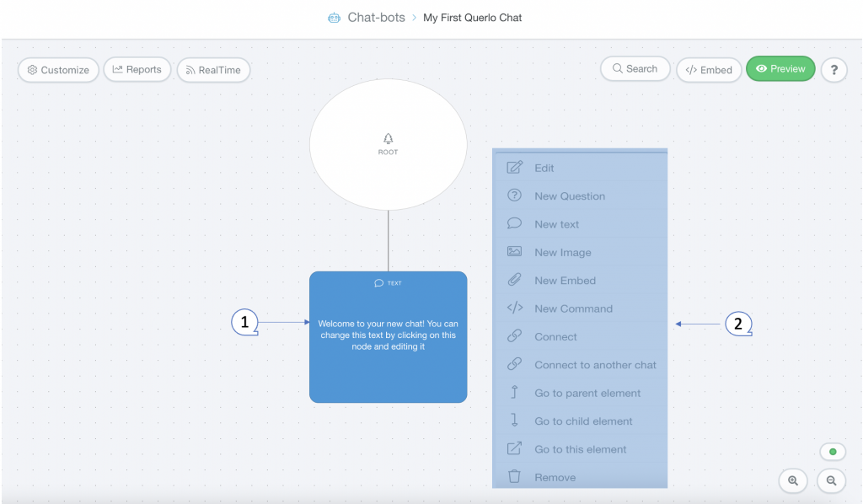Screen dimensions: 863x504
Task: Click the Search field button
Action: (x=635, y=69)
